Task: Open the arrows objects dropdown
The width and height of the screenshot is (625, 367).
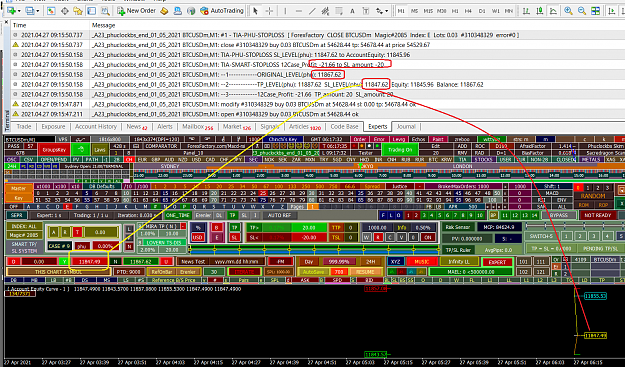Action: click(x=382, y=11)
